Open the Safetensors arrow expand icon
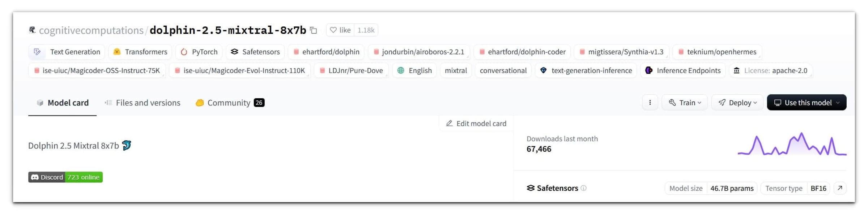 tap(840, 188)
